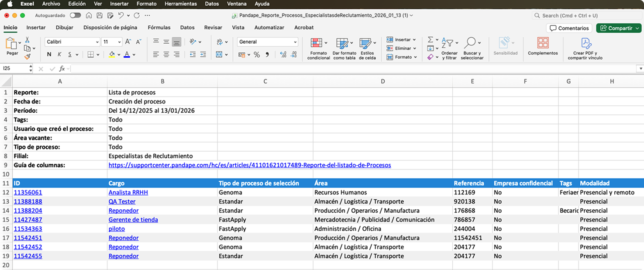Screen dimensions: 644x270
Task: Open the General number format dropdown
Action: (x=295, y=42)
